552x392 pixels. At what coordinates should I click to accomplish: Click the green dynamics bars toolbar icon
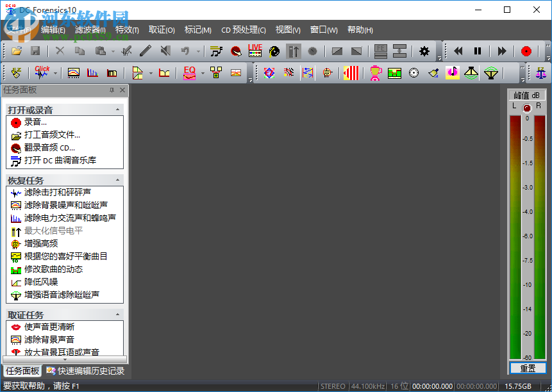[395, 73]
